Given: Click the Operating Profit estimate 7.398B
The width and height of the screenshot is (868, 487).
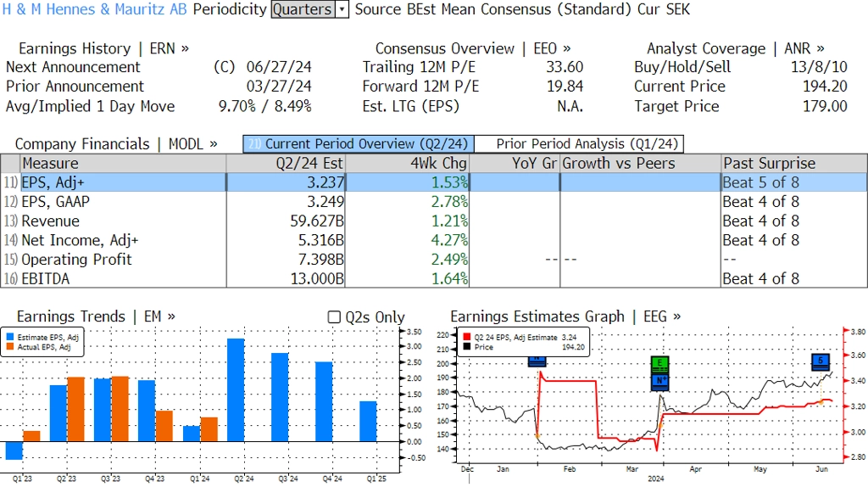Looking at the screenshot, I should [x=321, y=260].
